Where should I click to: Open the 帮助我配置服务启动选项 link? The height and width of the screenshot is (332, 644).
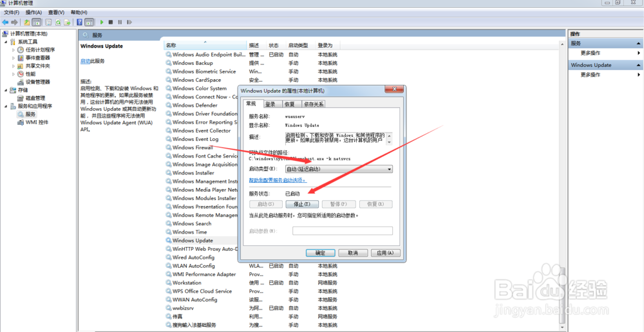[278, 180]
